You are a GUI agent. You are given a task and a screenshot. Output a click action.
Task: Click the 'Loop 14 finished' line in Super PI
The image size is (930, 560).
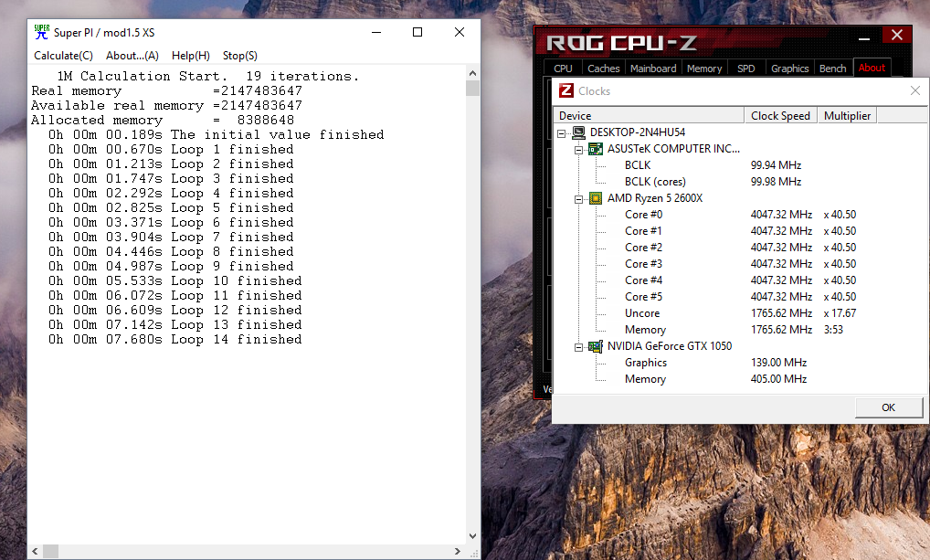click(x=175, y=339)
